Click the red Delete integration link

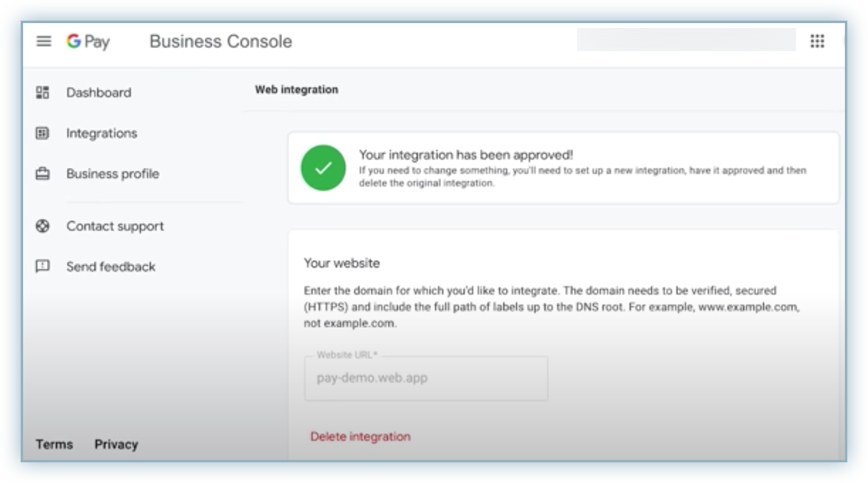[360, 436]
